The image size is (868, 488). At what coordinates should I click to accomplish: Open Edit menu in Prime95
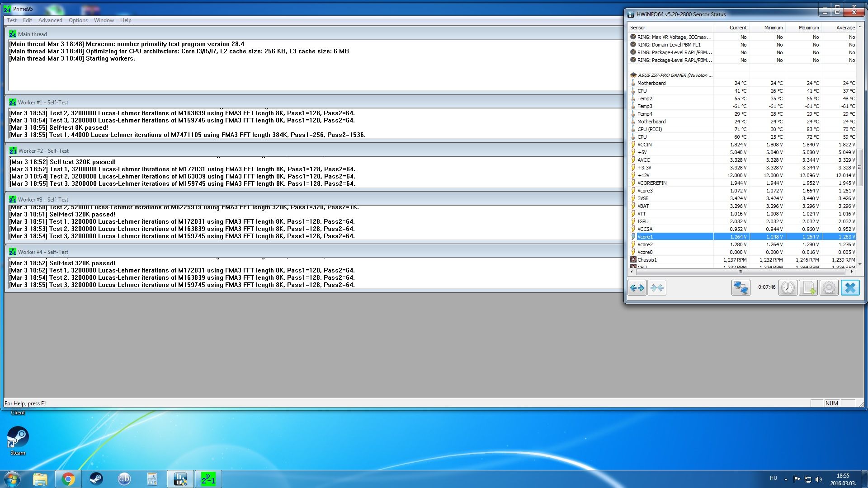click(x=28, y=20)
